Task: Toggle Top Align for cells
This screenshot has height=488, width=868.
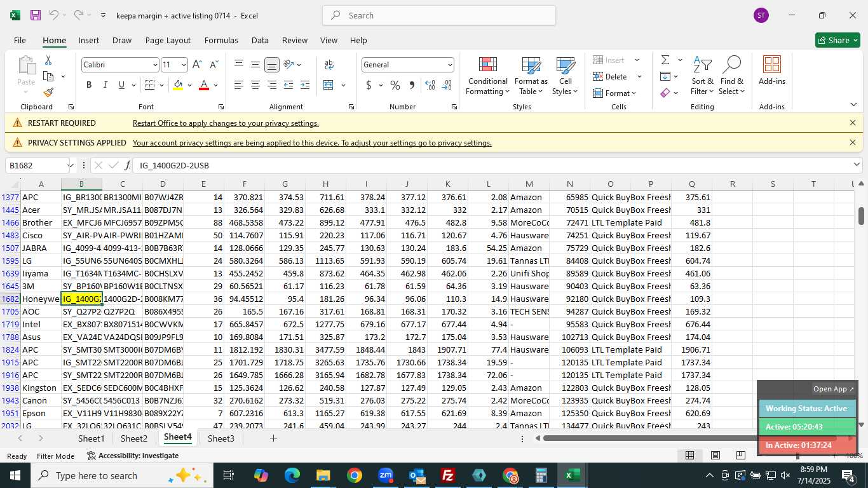Action: coord(239,65)
